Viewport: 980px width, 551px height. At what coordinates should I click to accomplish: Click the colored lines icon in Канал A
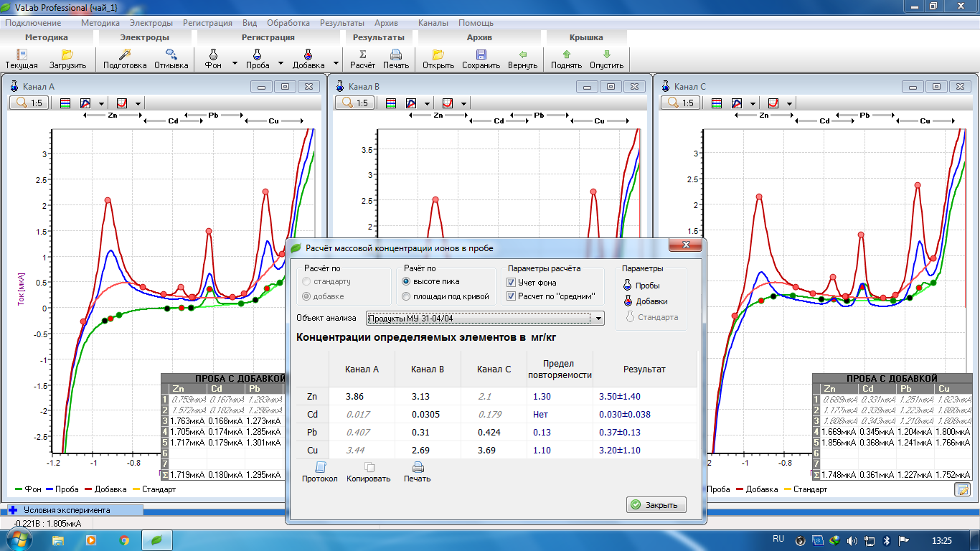tap(65, 103)
